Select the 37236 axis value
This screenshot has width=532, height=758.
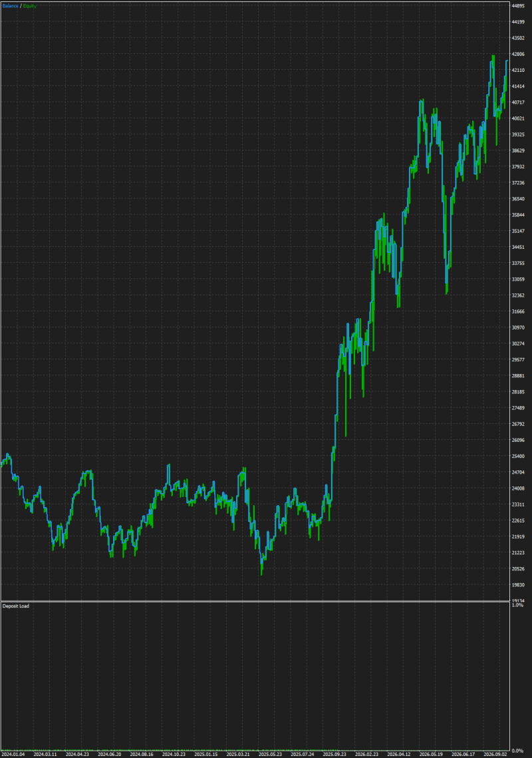pos(518,183)
